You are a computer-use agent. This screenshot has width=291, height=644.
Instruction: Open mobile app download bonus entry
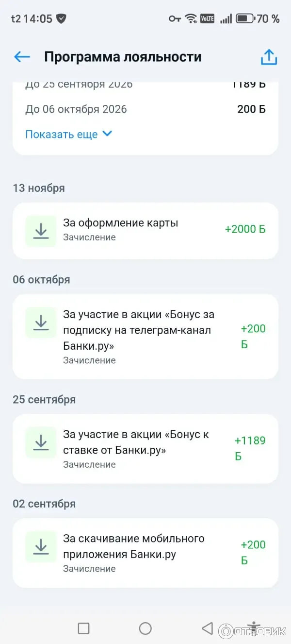tap(134, 546)
